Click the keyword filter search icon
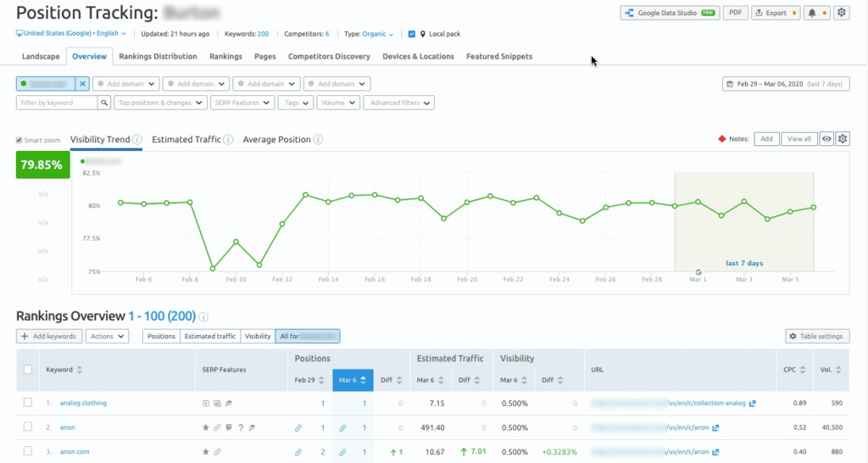 [105, 103]
